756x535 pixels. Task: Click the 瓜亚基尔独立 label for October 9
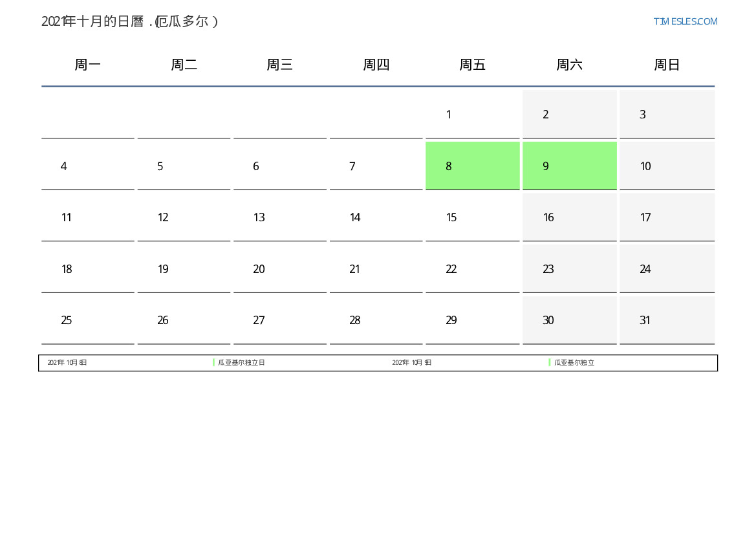coord(574,363)
